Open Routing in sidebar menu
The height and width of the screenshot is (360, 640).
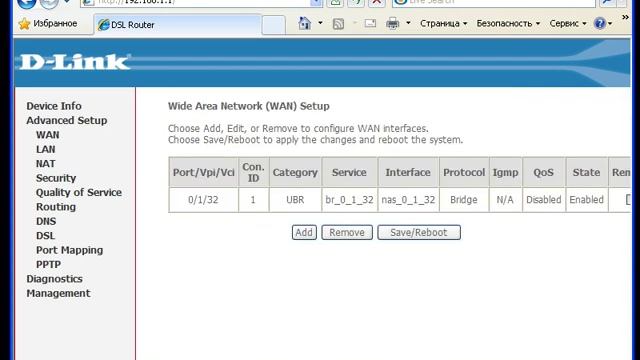pos(56,207)
